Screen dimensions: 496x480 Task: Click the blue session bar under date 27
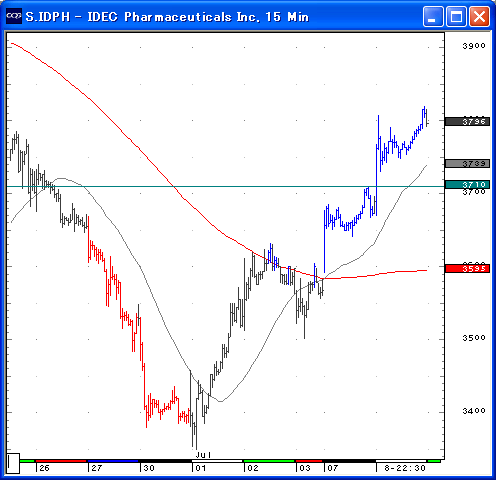[113, 461]
